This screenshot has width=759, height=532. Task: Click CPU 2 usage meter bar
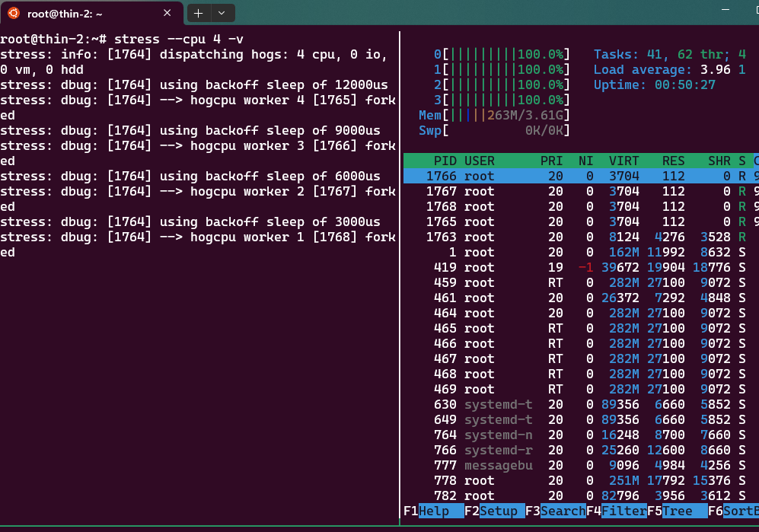pos(502,84)
